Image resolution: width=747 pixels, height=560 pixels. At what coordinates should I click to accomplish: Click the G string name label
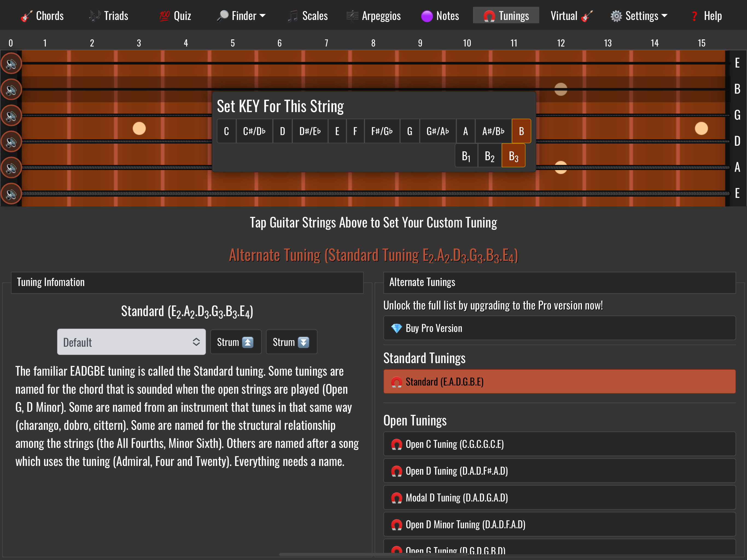point(737,115)
